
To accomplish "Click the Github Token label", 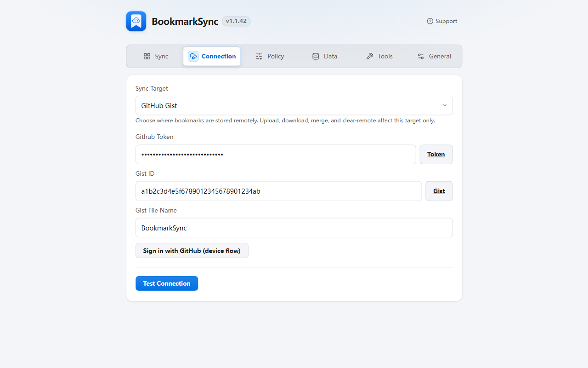I will 154,137.
